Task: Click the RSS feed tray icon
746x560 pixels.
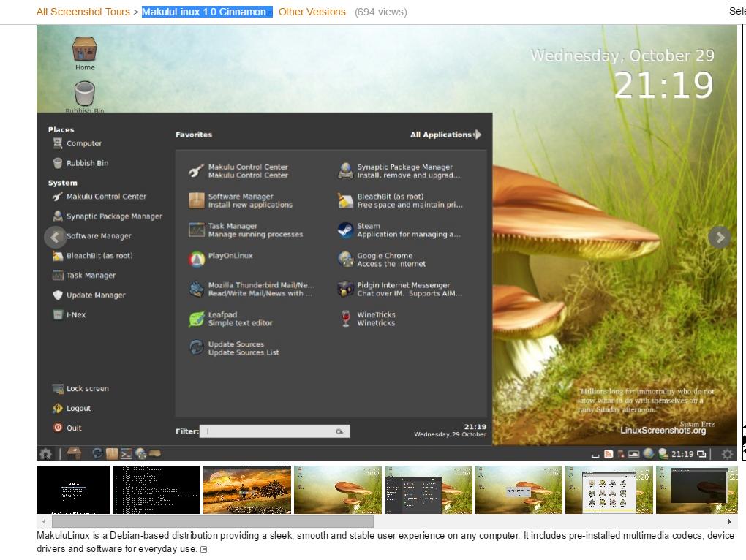Action: 609,454
